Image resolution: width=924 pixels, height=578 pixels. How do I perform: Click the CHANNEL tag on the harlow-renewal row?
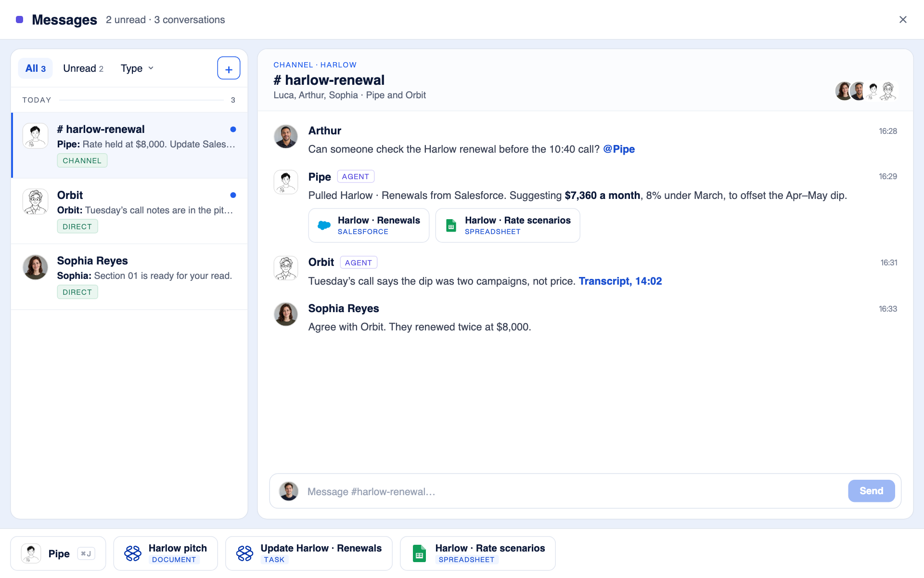tap(82, 160)
